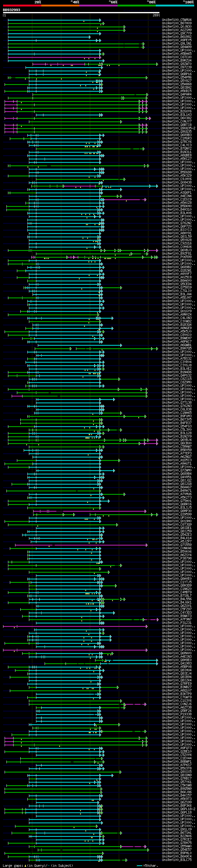The width and height of the screenshot is (197, 868).
Task: Open hit UniRef100_B7QNY2
Action: click(176, 149)
